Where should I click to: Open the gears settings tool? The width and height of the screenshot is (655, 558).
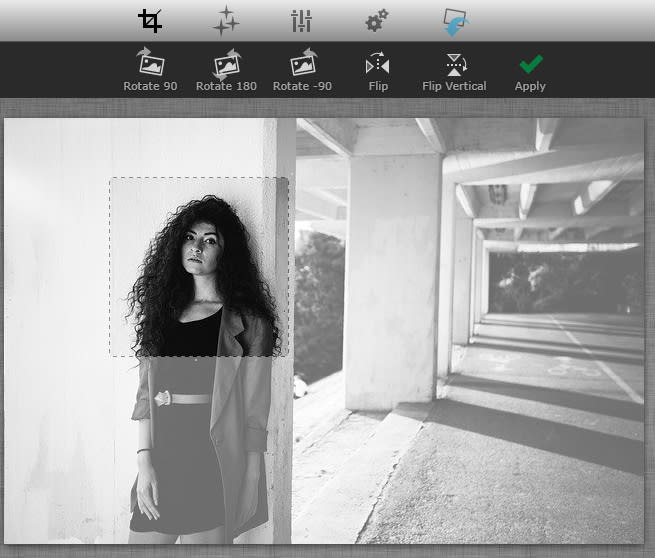coord(377,20)
